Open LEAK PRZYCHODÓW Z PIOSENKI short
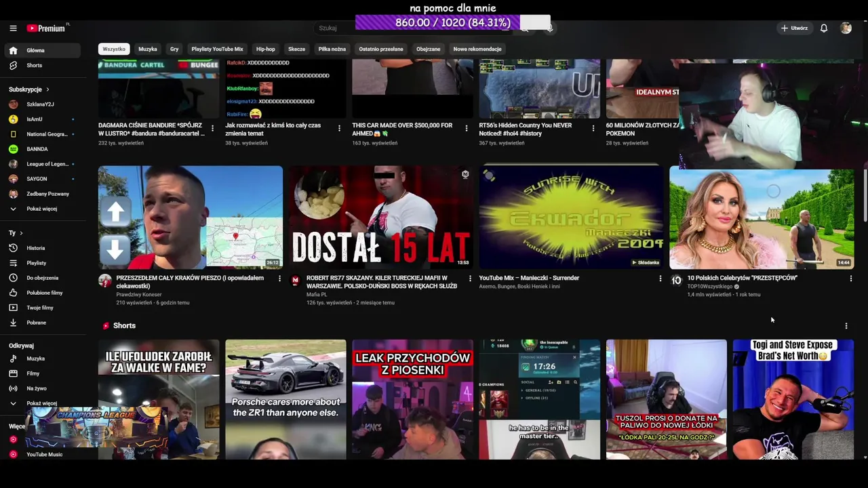Viewport: 868px width, 488px height. pos(412,400)
